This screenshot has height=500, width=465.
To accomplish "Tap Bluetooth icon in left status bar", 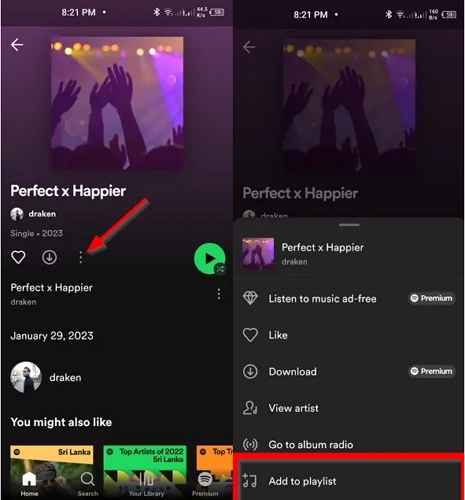I will [156, 12].
